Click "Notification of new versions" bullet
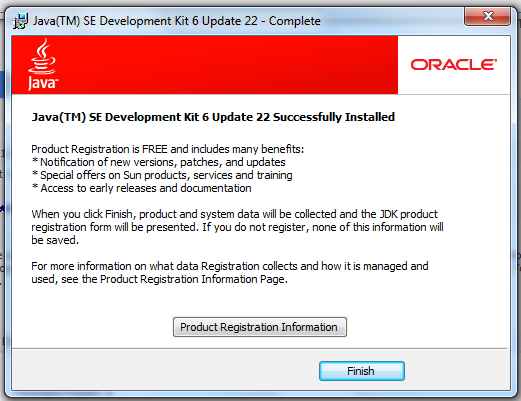521x401 pixels. 159,162
